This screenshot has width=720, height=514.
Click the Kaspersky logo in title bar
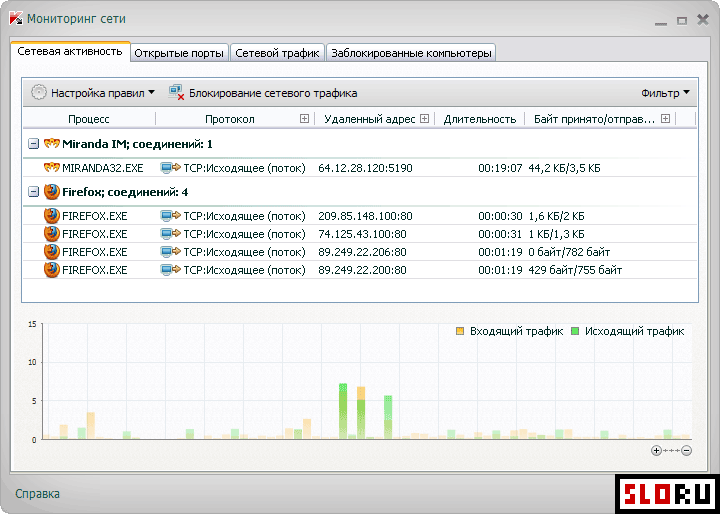(x=14, y=19)
